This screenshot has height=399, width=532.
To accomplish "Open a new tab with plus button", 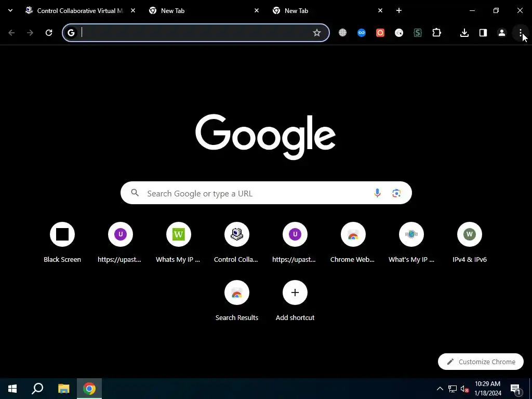I will click(x=399, y=10).
